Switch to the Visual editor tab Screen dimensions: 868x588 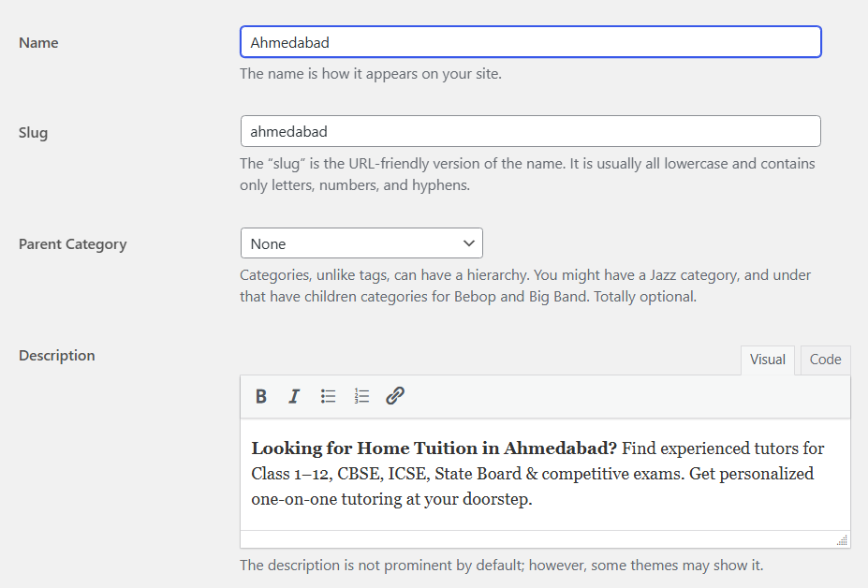(767, 360)
